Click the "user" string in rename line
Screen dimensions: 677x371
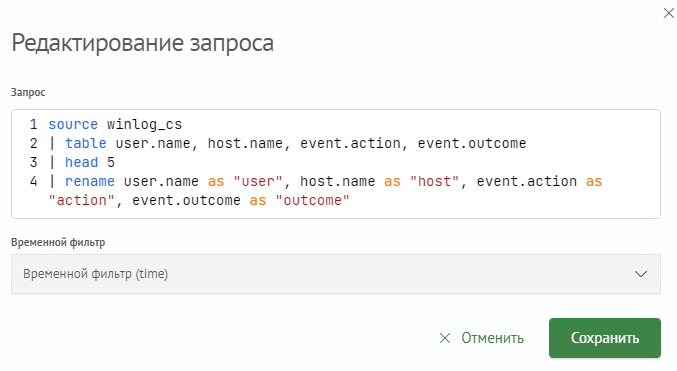pyautogui.click(x=258, y=181)
